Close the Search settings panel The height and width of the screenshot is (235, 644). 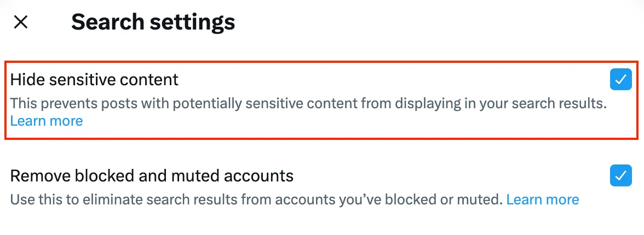point(21,22)
